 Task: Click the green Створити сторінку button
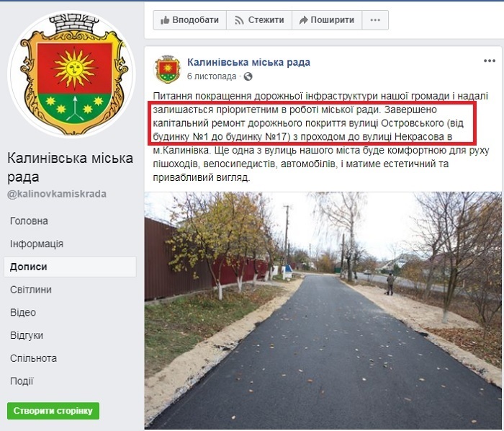pyautogui.click(x=53, y=411)
